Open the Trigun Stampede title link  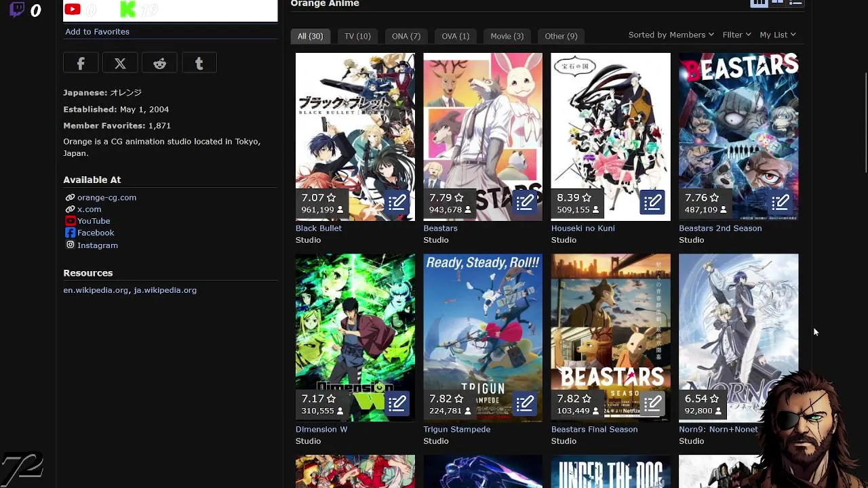point(457,429)
